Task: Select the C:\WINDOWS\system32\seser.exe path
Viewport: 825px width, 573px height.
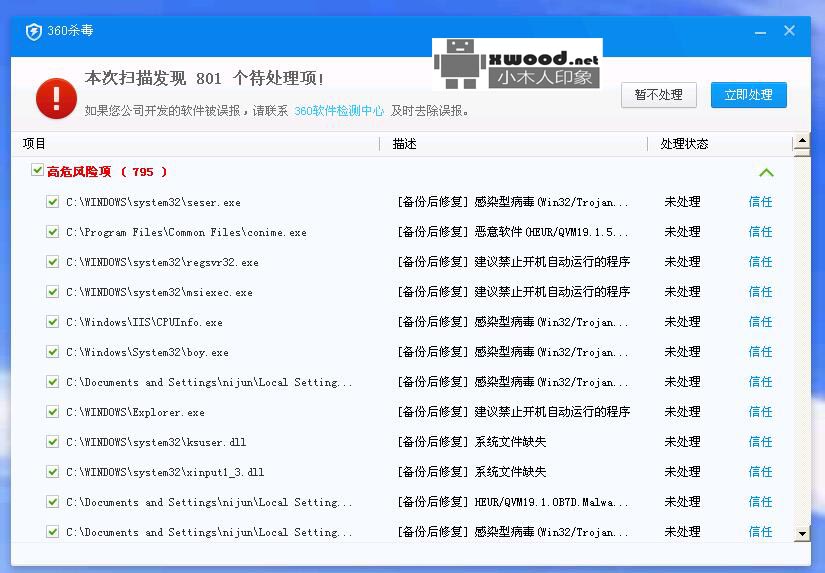Action: coord(153,202)
